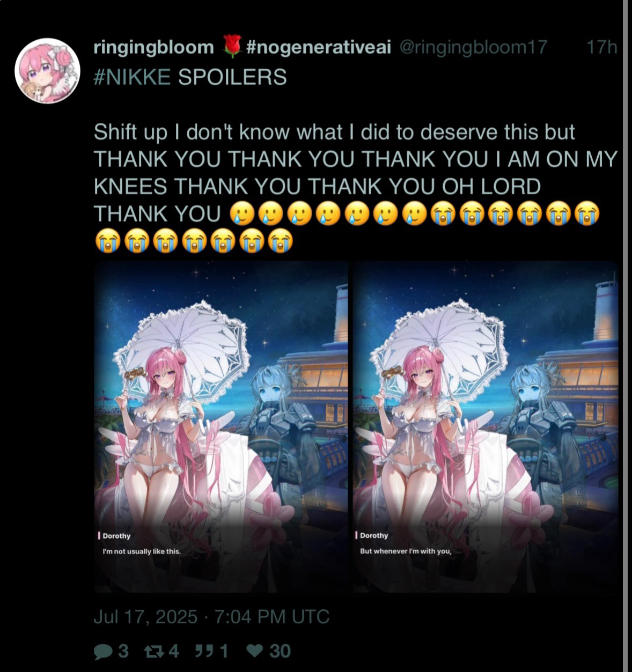Open the #NIKKE hashtag
632x672 pixels.
click(132, 77)
